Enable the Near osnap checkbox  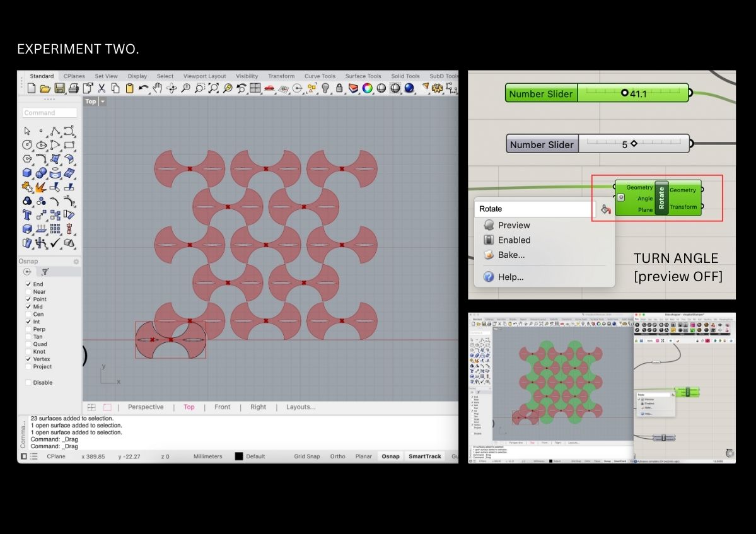tap(28, 292)
